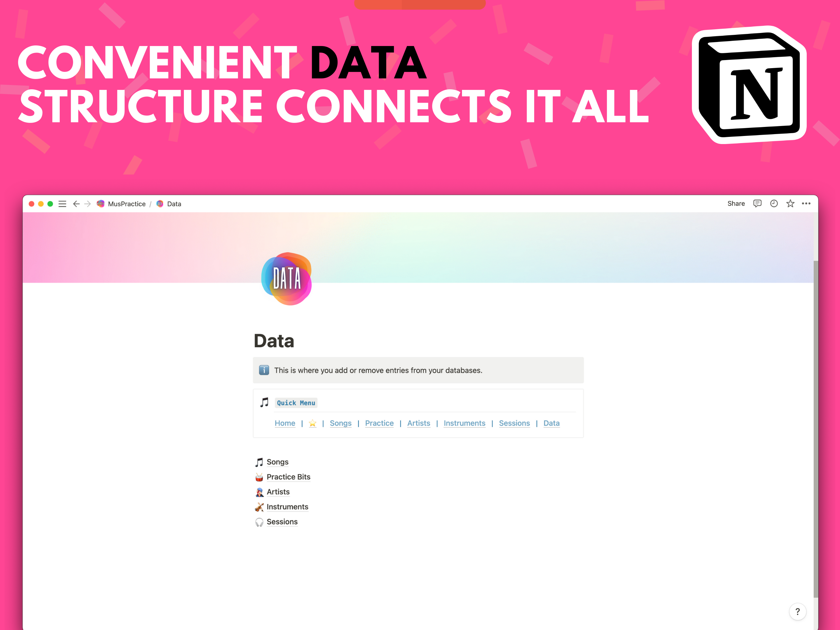Click the blue info callout icon
840x630 pixels.
point(264,370)
